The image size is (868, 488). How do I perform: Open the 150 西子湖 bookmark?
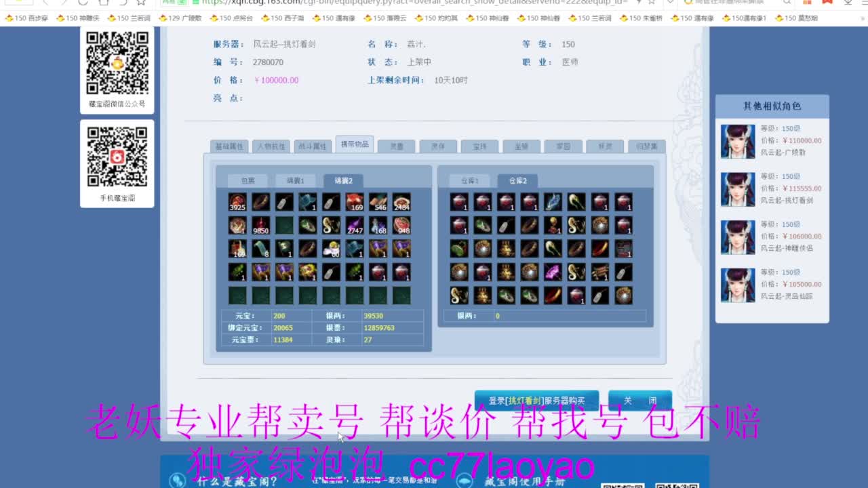tap(282, 18)
